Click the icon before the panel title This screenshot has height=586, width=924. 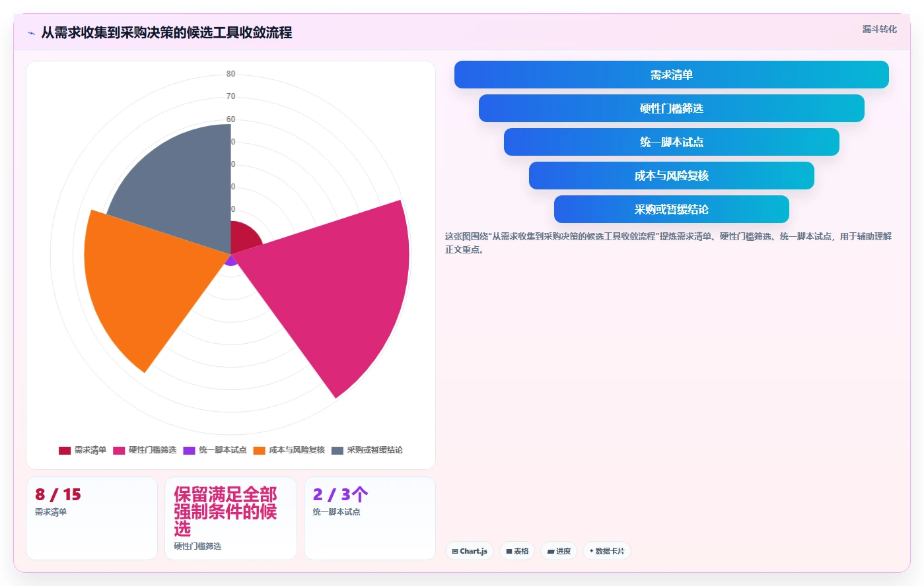click(x=31, y=33)
